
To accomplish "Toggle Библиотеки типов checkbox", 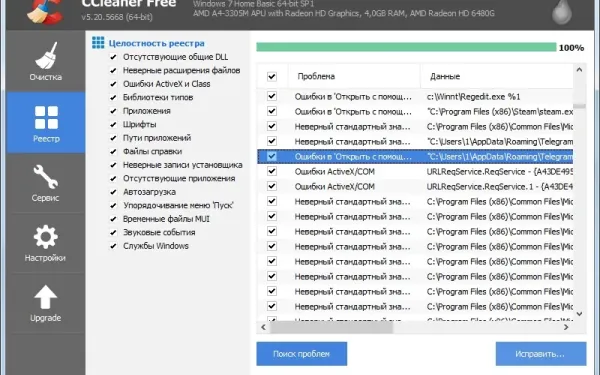I will tap(113, 98).
